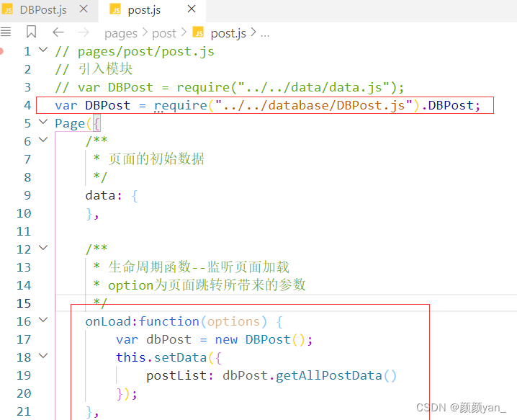Click the 引入模块 comment on line 2

coord(105,69)
